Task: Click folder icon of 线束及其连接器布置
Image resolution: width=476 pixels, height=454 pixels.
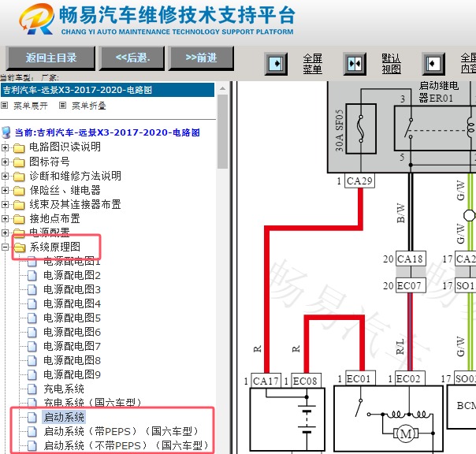Action: 19,205
